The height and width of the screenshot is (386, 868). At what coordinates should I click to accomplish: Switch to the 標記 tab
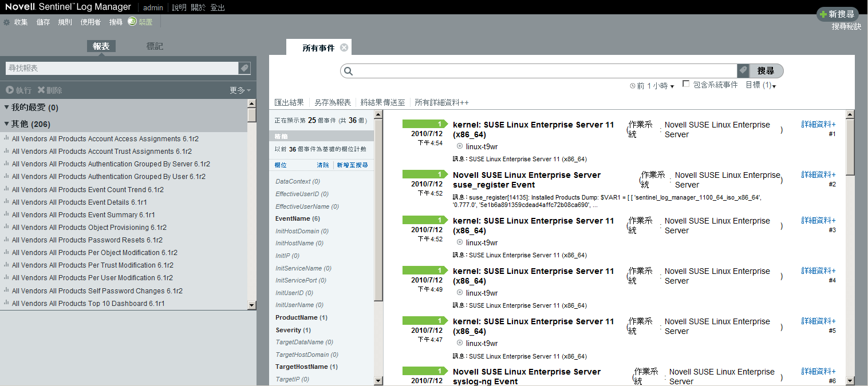point(155,46)
